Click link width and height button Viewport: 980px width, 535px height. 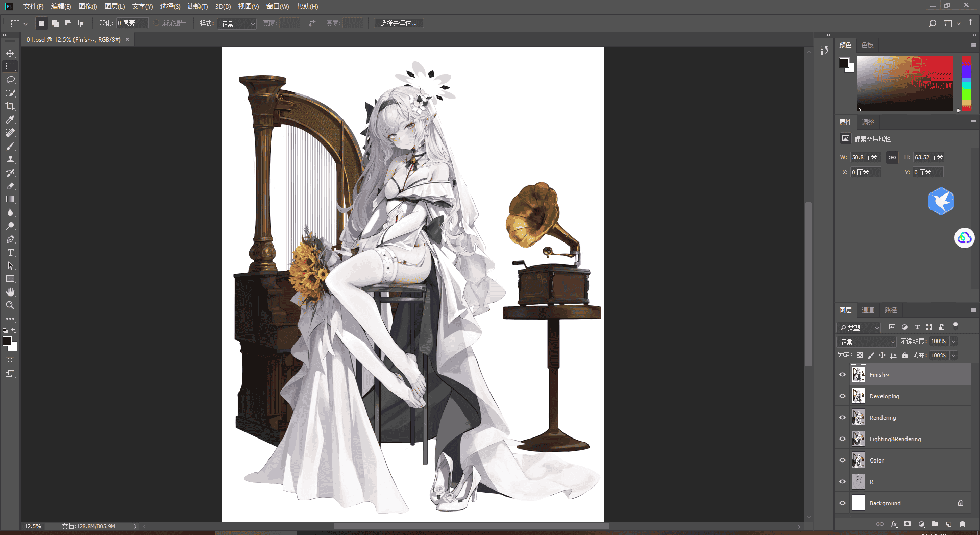click(x=892, y=157)
